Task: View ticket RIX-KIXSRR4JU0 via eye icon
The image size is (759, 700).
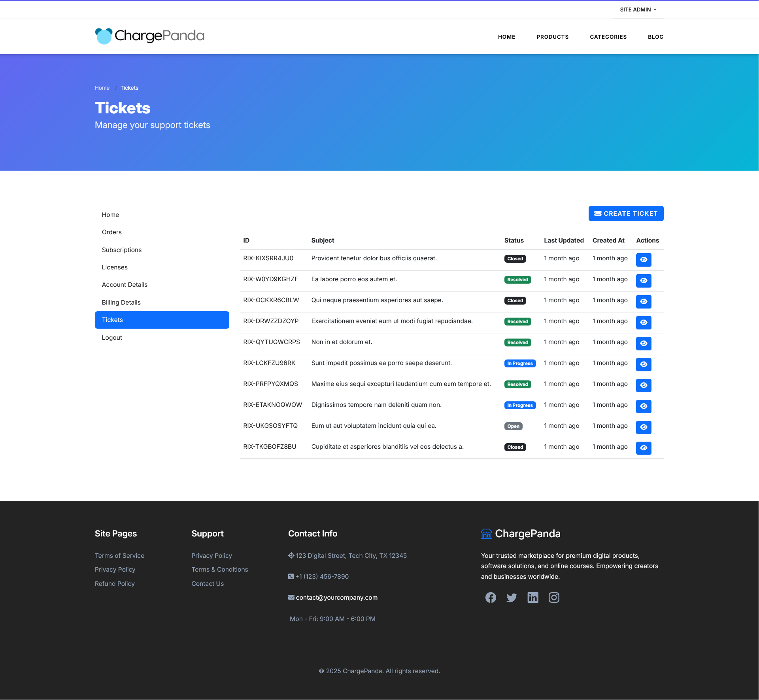Action: pyautogui.click(x=644, y=260)
